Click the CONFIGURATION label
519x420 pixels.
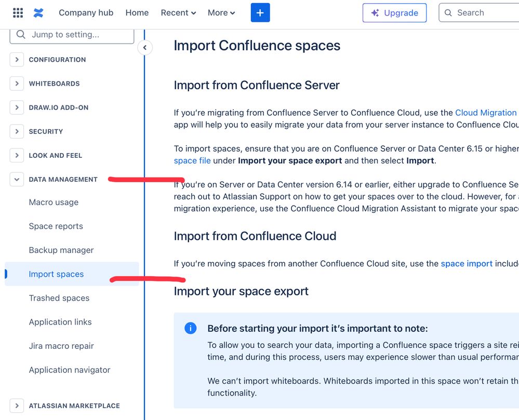pos(57,60)
